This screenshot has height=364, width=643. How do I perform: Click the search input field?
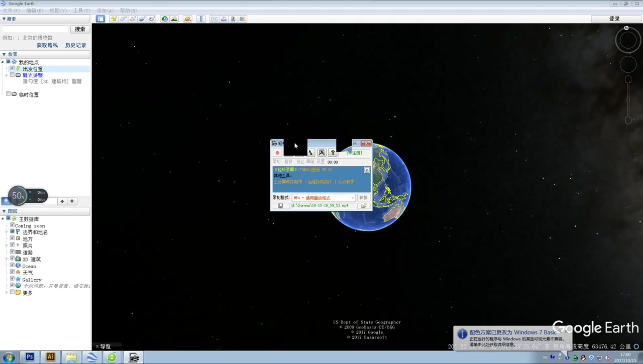pyautogui.click(x=35, y=29)
